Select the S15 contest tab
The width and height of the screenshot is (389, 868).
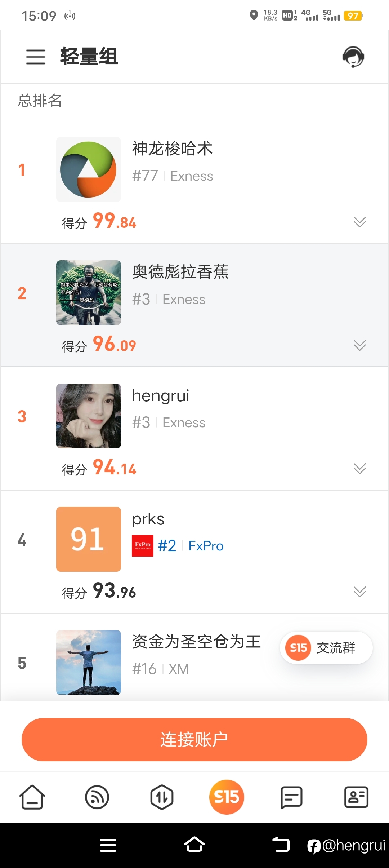pos(227,797)
